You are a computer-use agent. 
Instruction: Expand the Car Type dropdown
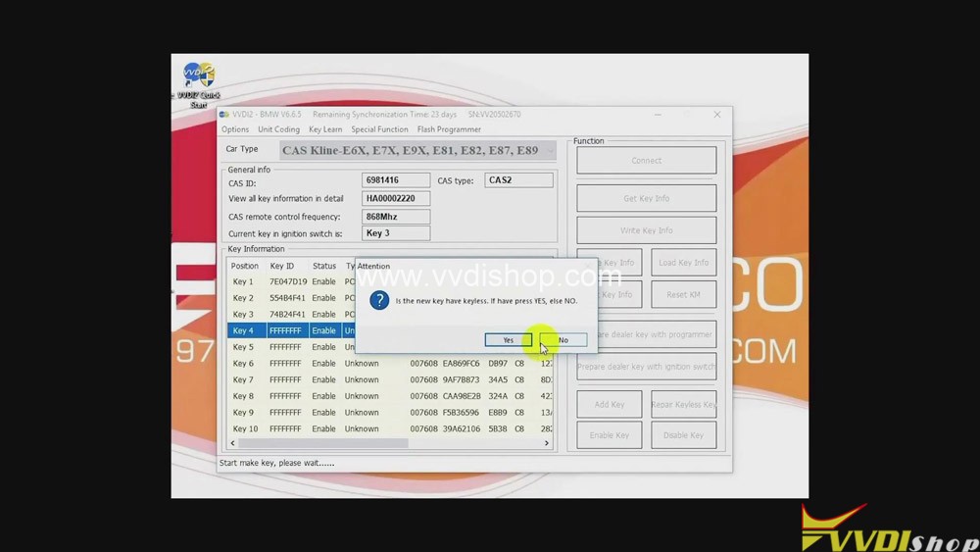(417, 150)
